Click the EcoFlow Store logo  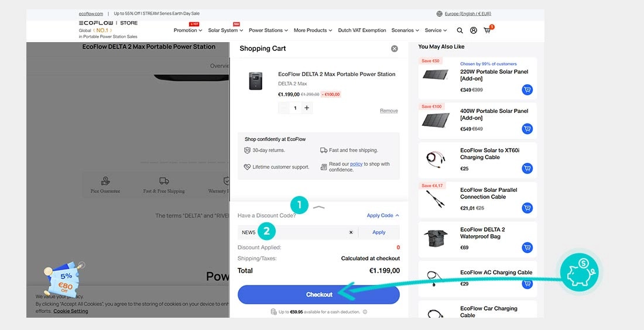(108, 23)
